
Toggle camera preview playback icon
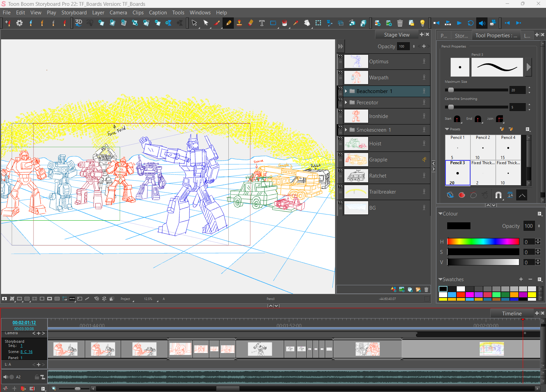point(493,23)
